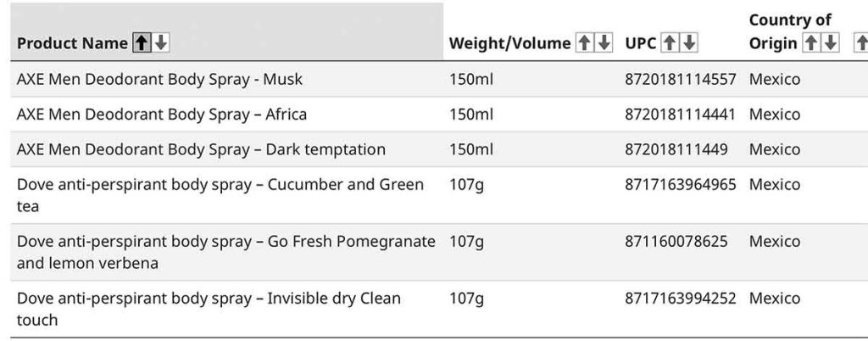Select Dove Invisible dry Clean touch row
Viewport: 868px width, 341px height.
click(209, 309)
